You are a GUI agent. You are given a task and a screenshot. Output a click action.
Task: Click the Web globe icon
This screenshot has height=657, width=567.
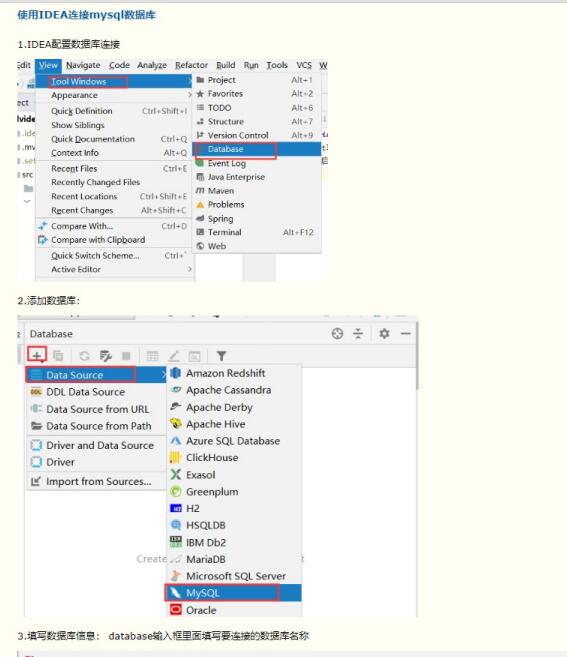[x=200, y=246]
